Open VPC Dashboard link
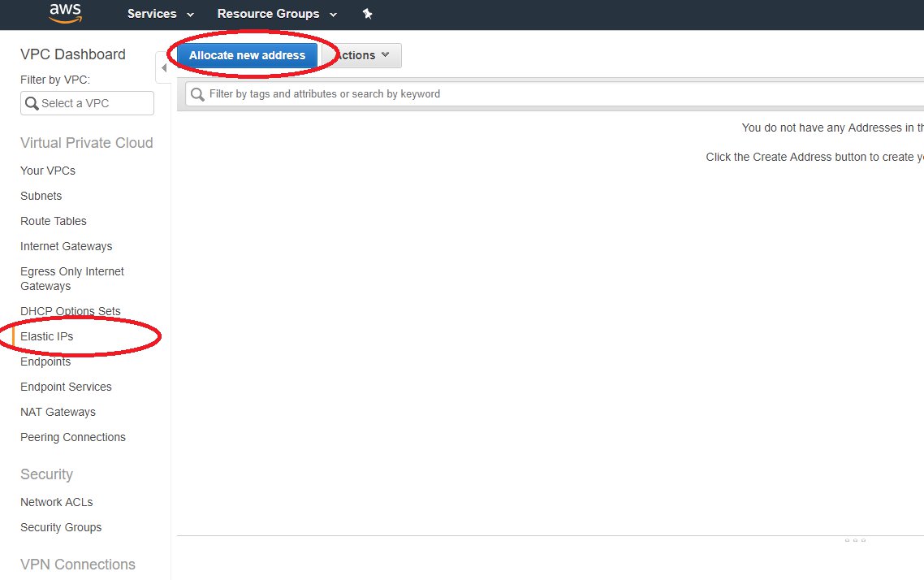Screen dimensions: 924x580 (73, 54)
